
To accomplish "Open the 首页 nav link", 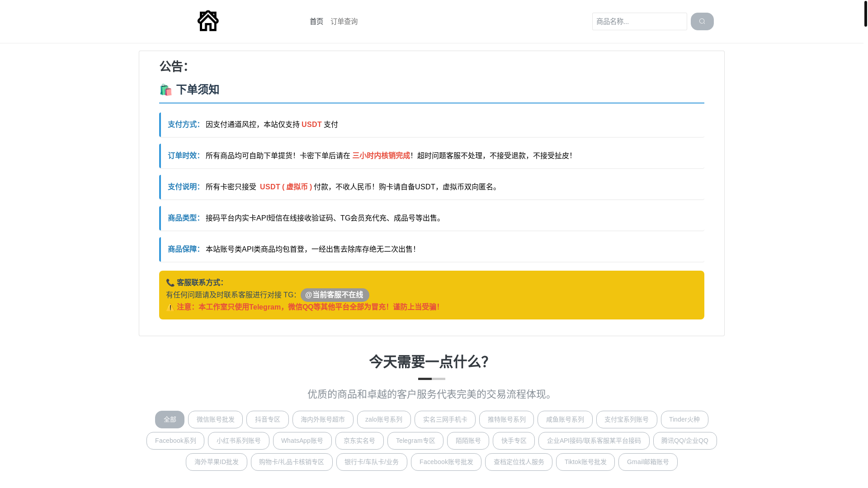I will pyautogui.click(x=316, y=21).
